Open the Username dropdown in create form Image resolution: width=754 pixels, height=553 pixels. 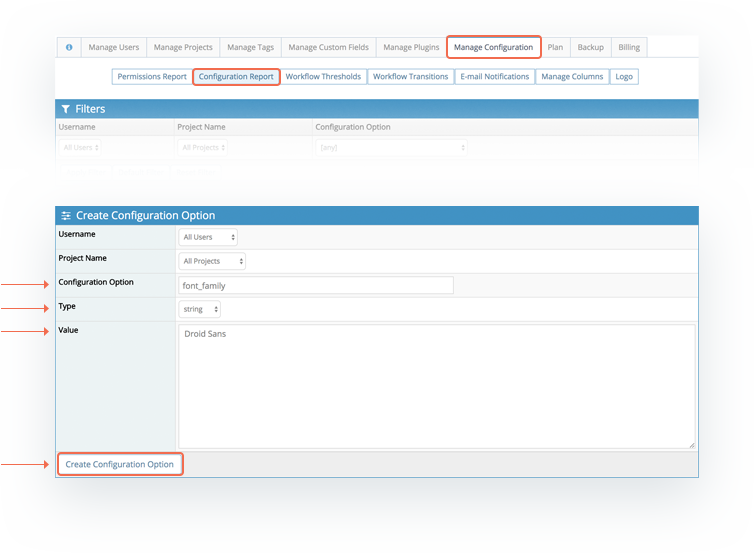[208, 237]
